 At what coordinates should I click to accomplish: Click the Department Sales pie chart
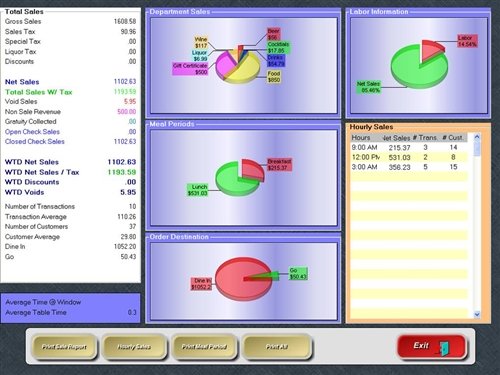coord(237,65)
